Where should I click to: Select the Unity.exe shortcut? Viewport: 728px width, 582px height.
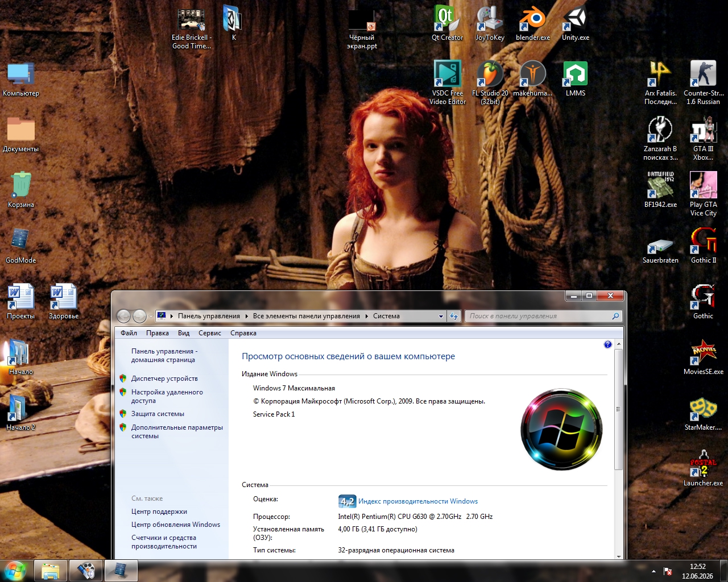pyautogui.click(x=576, y=23)
